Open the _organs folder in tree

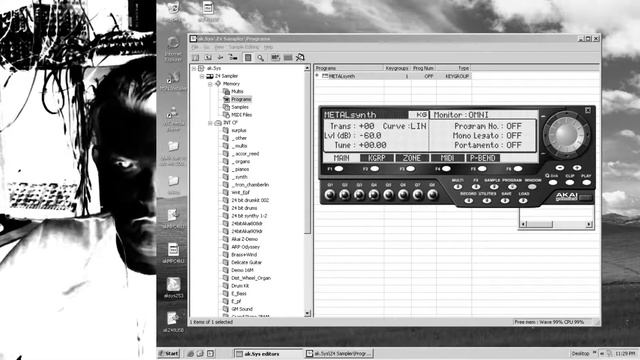tap(241, 162)
